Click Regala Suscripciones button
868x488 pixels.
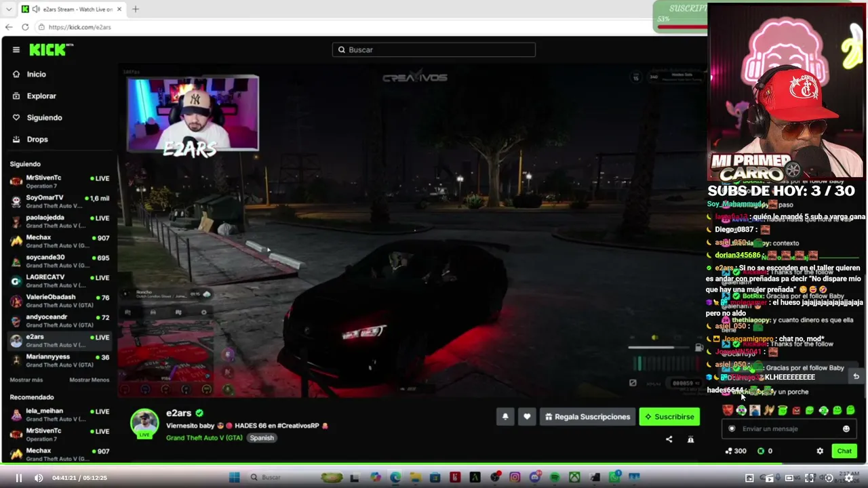(x=587, y=417)
